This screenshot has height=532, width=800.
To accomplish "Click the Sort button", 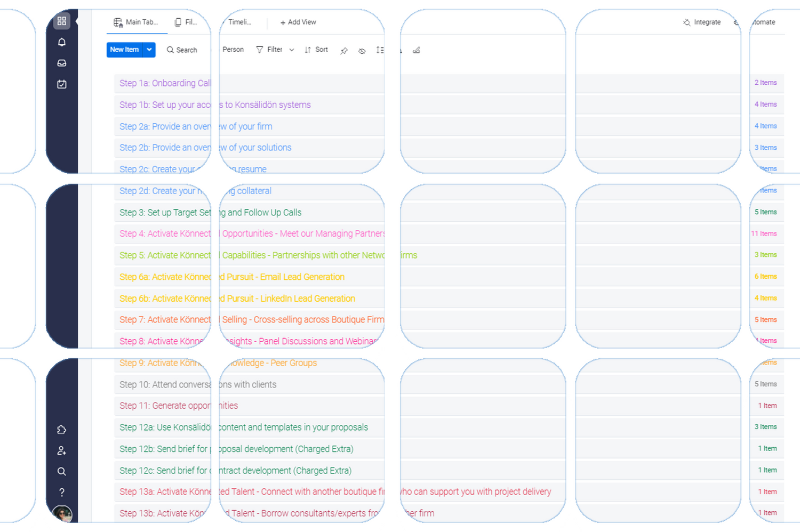I will 316,50.
